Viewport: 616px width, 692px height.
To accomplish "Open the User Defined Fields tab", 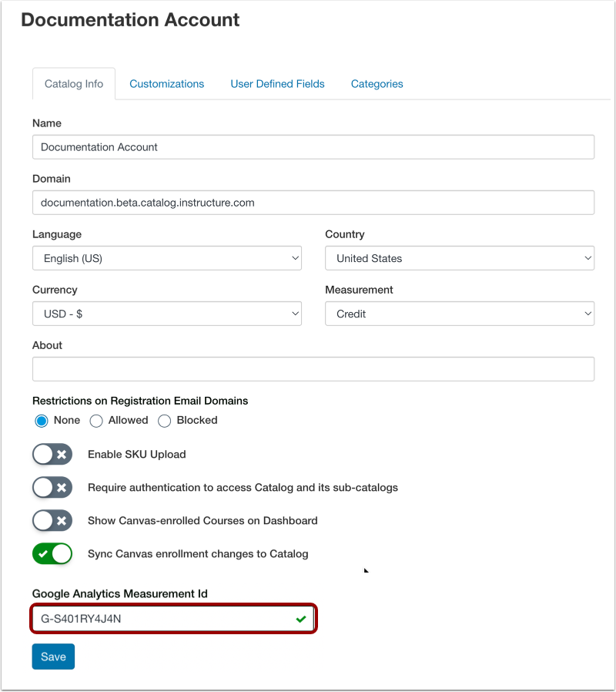I will pos(277,84).
